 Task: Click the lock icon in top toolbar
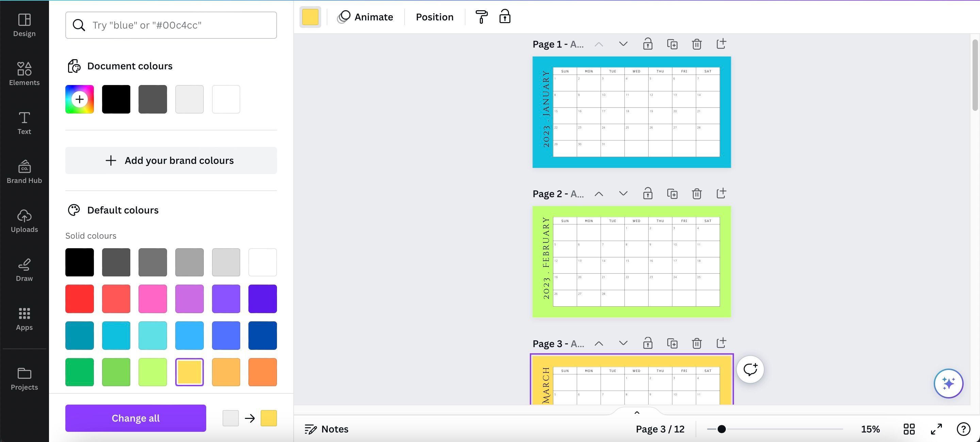pos(505,17)
